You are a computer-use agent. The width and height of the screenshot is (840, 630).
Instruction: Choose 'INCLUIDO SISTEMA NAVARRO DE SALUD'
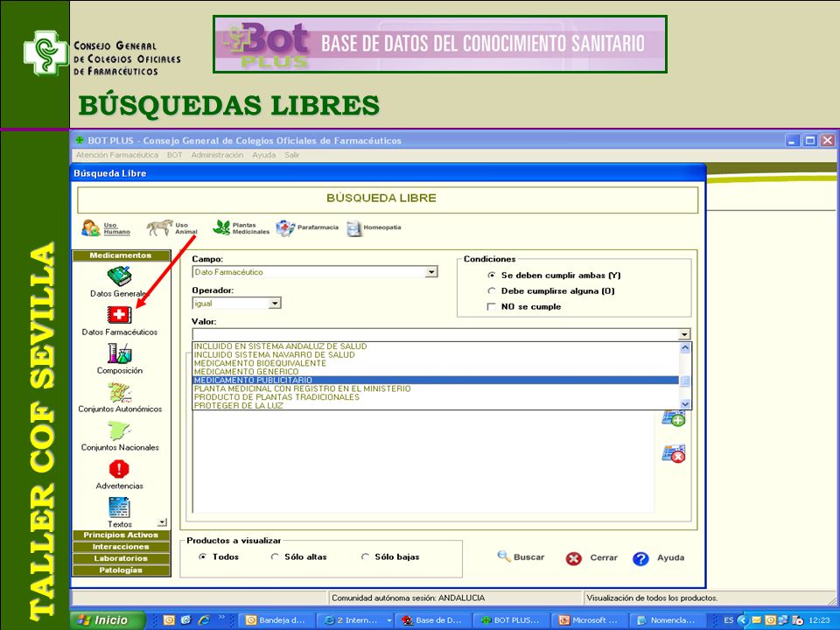436,354
